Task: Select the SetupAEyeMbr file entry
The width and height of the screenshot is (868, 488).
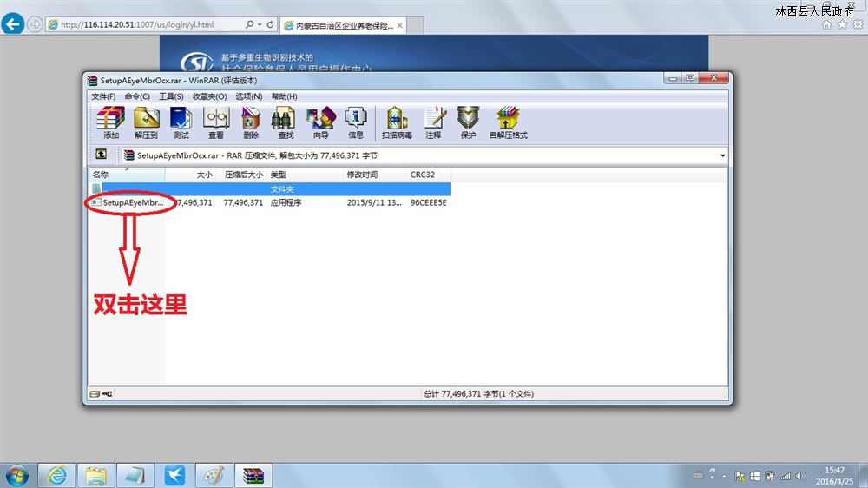Action: 132,202
